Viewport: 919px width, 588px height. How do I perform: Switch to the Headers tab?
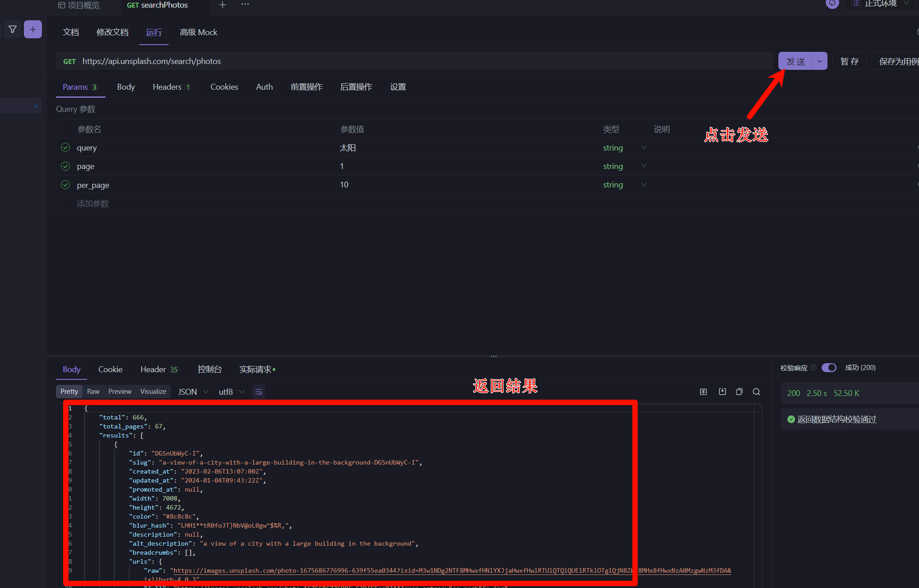pos(171,87)
